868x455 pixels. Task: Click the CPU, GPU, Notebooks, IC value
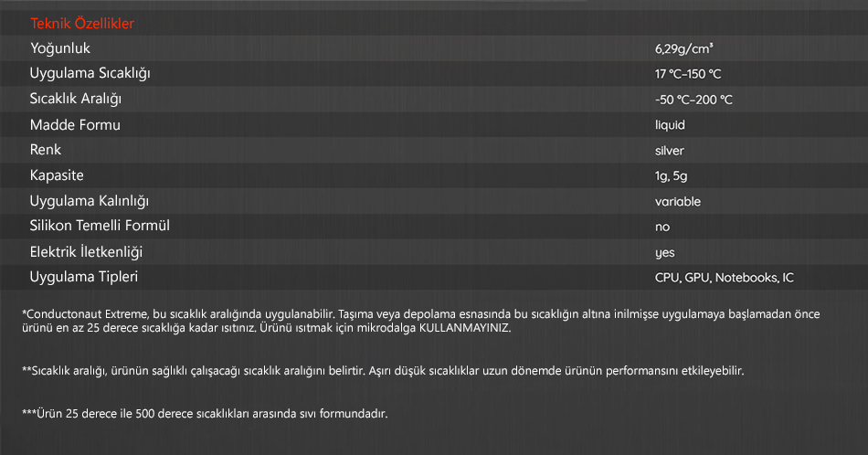pos(724,278)
